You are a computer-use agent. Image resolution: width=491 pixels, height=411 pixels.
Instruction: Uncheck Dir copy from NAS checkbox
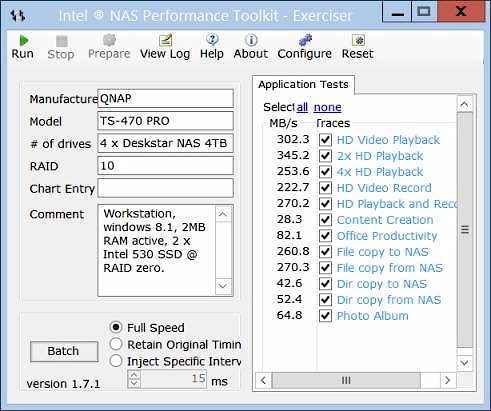[x=325, y=300]
